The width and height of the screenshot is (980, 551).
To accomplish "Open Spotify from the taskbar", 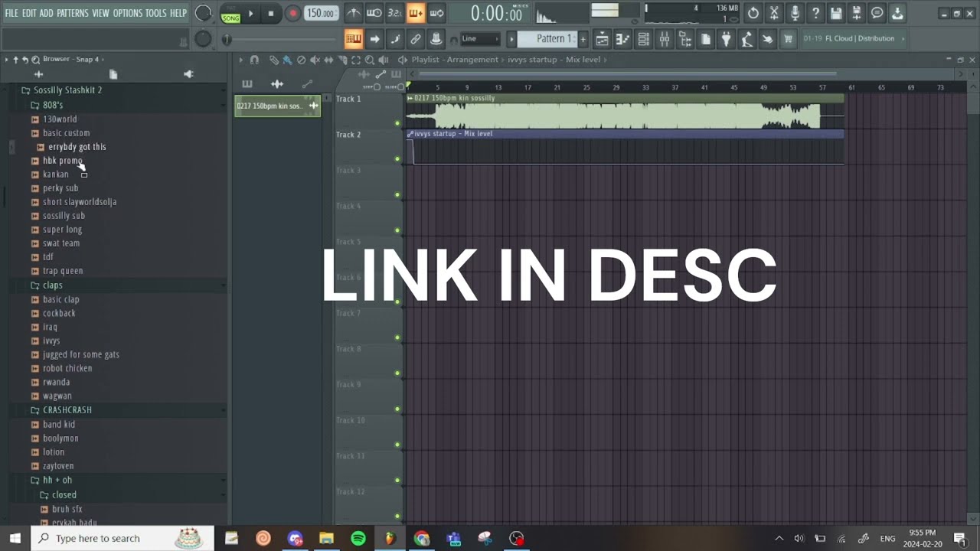I will [x=358, y=538].
